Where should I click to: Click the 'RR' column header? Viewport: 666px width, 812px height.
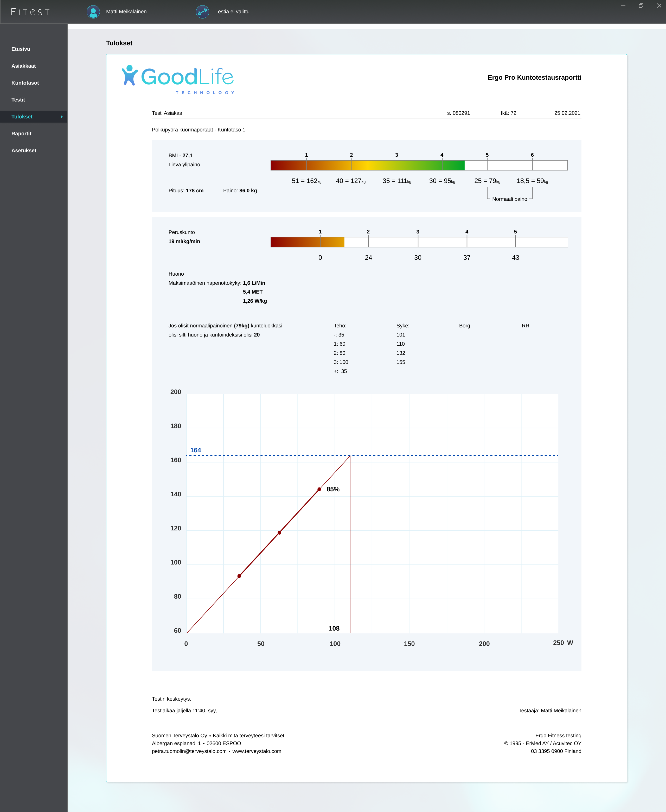click(525, 325)
